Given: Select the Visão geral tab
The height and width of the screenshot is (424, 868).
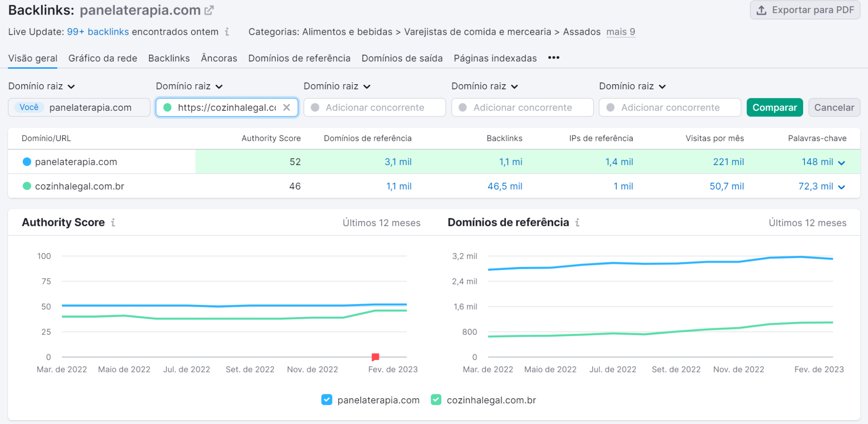Looking at the screenshot, I should 33,58.
